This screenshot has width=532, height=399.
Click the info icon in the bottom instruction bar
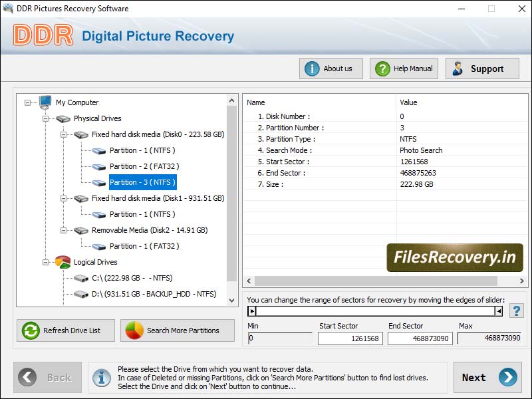point(101,378)
